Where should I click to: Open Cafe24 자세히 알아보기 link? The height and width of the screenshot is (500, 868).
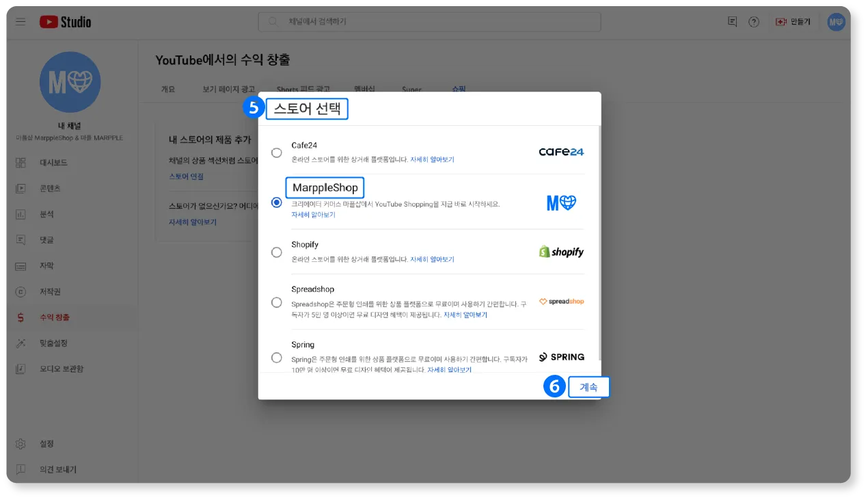coord(432,159)
